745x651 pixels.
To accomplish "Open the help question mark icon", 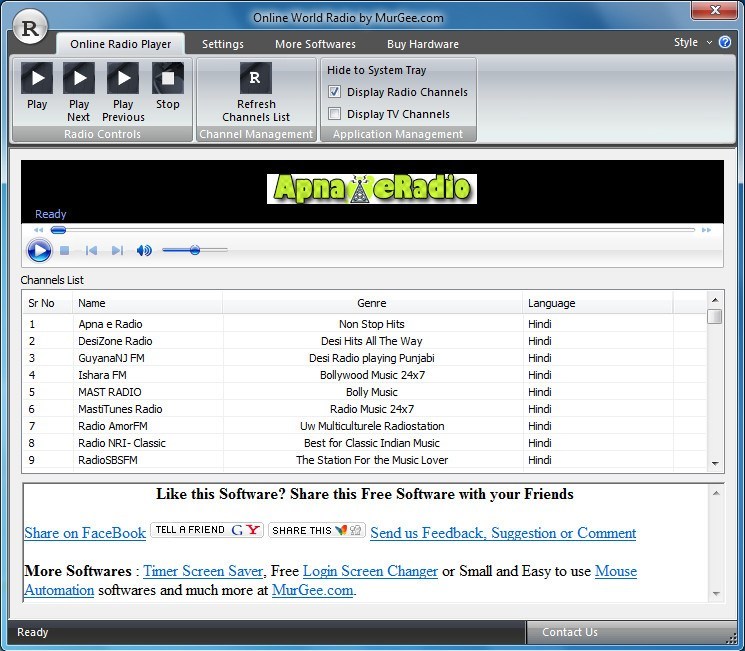I will [x=725, y=42].
